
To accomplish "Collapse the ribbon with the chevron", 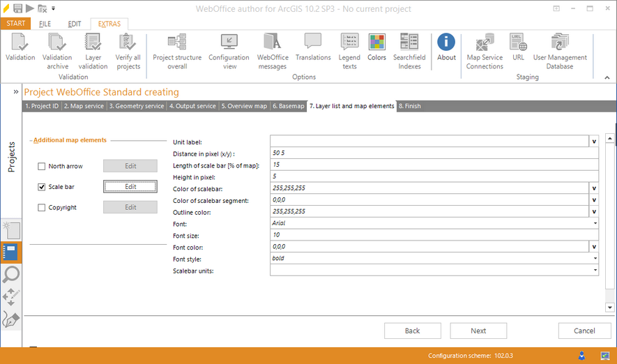I will point(607,77).
